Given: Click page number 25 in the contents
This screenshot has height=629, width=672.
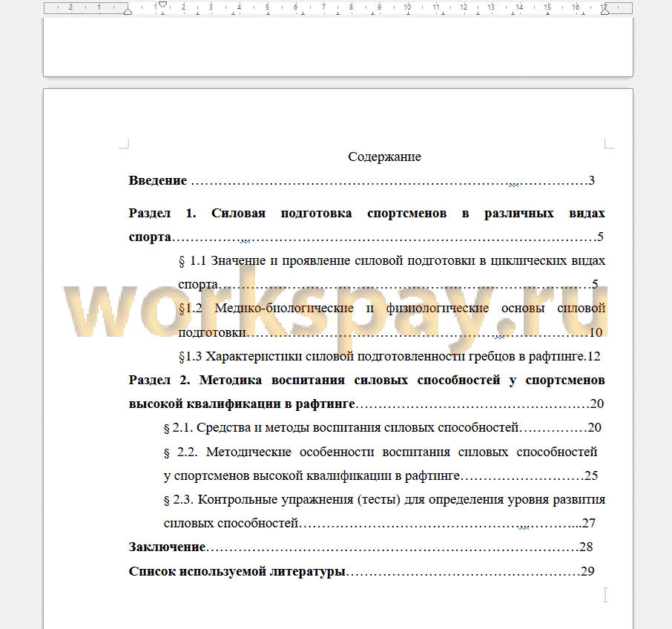Looking at the screenshot, I should pyautogui.click(x=591, y=475).
